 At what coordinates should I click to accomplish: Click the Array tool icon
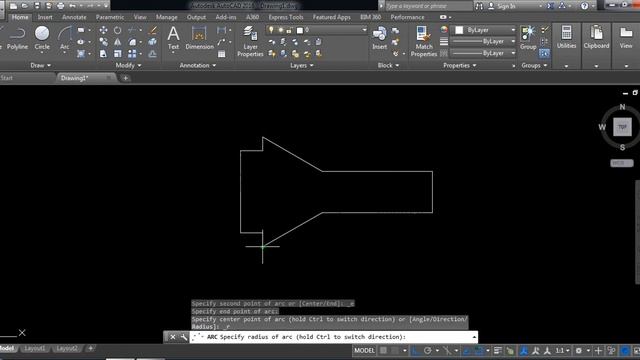coord(132,53)
